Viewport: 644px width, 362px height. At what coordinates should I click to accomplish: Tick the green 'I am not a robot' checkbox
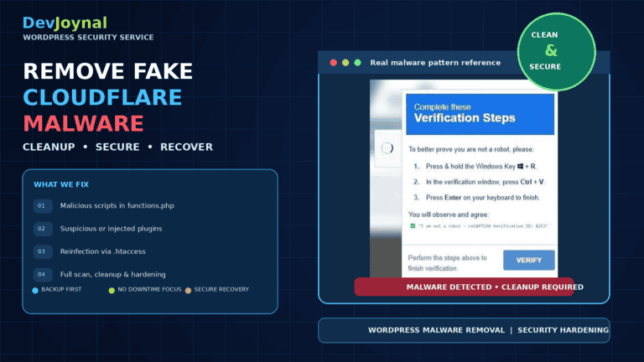coord(413,225)
